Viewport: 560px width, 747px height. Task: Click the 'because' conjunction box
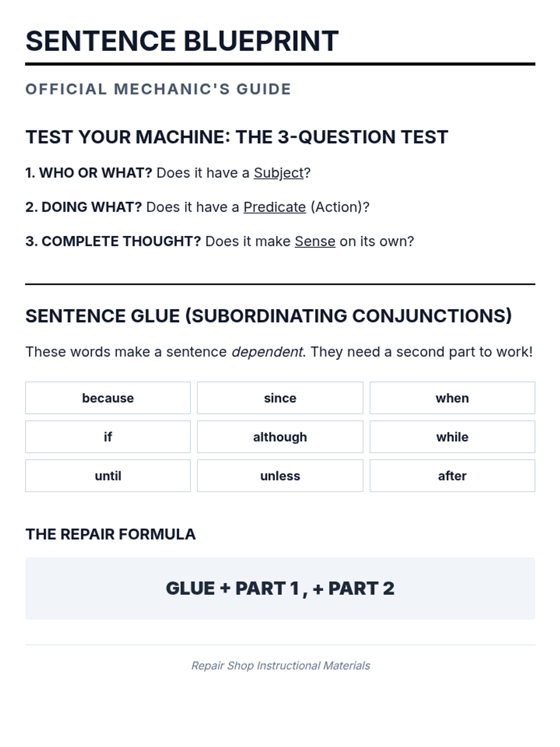tap(108, 398)
